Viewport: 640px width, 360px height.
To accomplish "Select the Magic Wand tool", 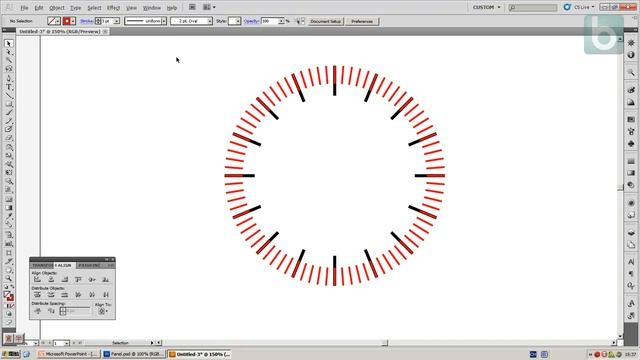I will tap(9, 61).
